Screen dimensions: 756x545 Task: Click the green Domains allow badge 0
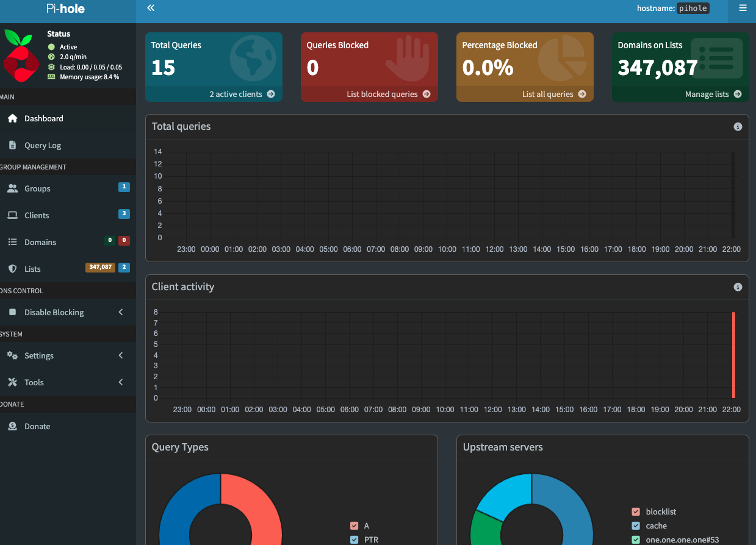pyautogui.click(x=110, y=241)
